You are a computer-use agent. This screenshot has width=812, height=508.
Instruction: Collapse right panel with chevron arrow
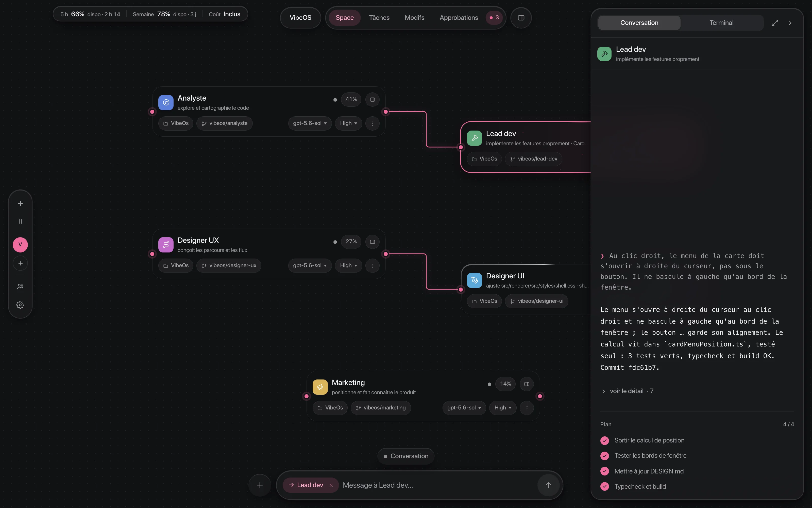790,23
